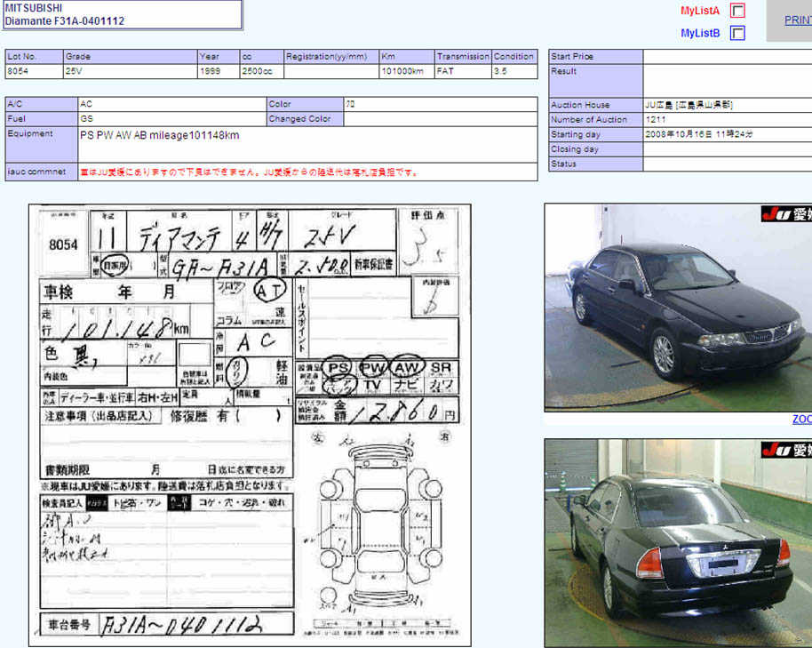
Task: Click the MITSUBISHI make text
Action: (33, 8)
